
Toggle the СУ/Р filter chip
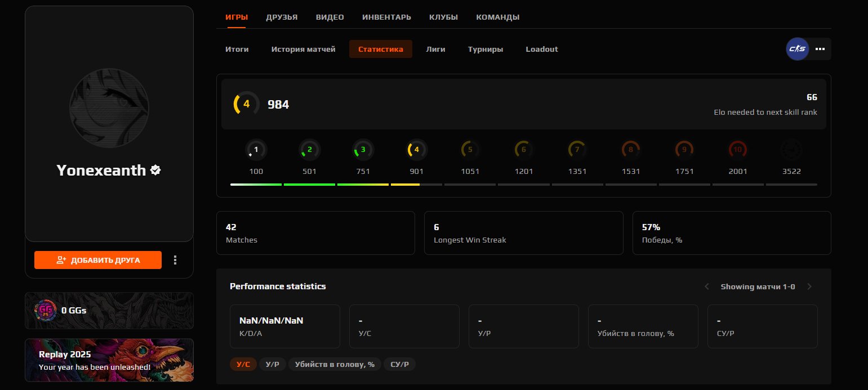(399, 364)
